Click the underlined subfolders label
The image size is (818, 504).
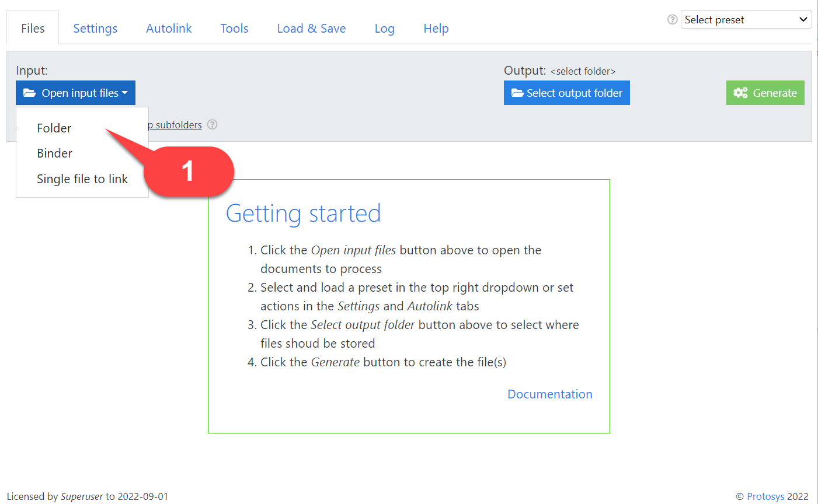(x=177, y=125)
